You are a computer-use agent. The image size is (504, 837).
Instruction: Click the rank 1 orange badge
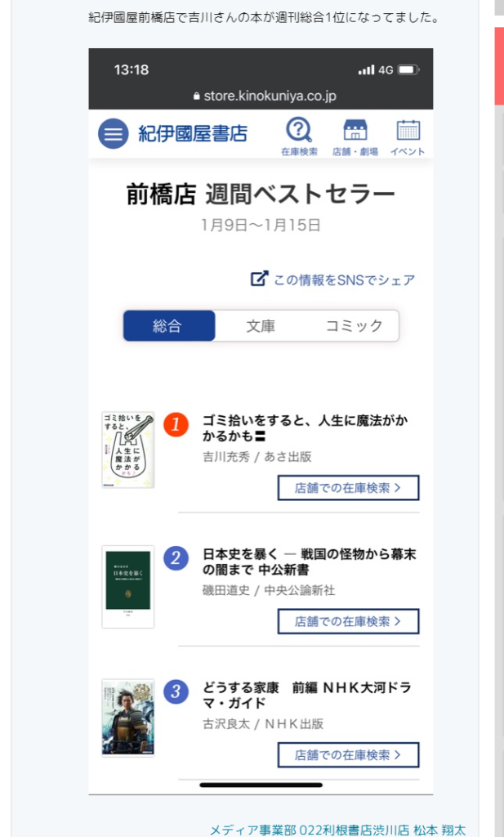pos(176,425)
